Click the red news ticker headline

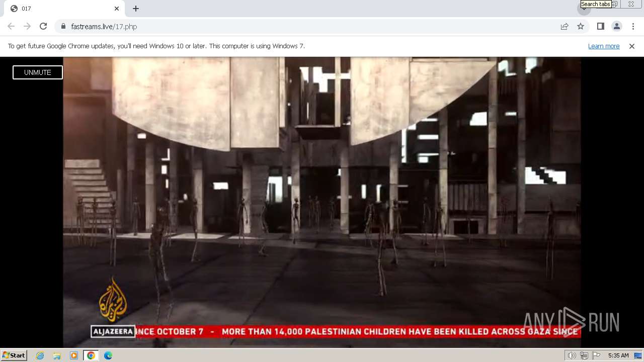pyautogui.click(x=358, y=331)
